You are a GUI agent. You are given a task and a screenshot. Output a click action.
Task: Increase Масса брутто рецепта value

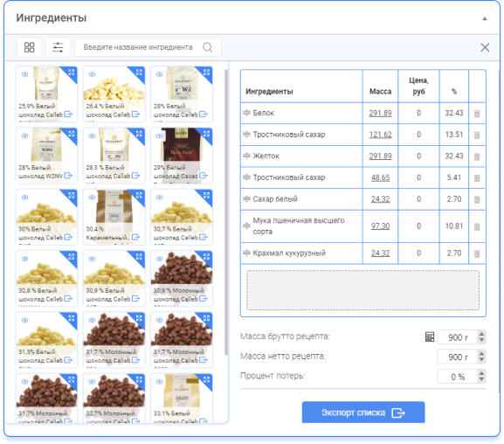pos(481,334)
